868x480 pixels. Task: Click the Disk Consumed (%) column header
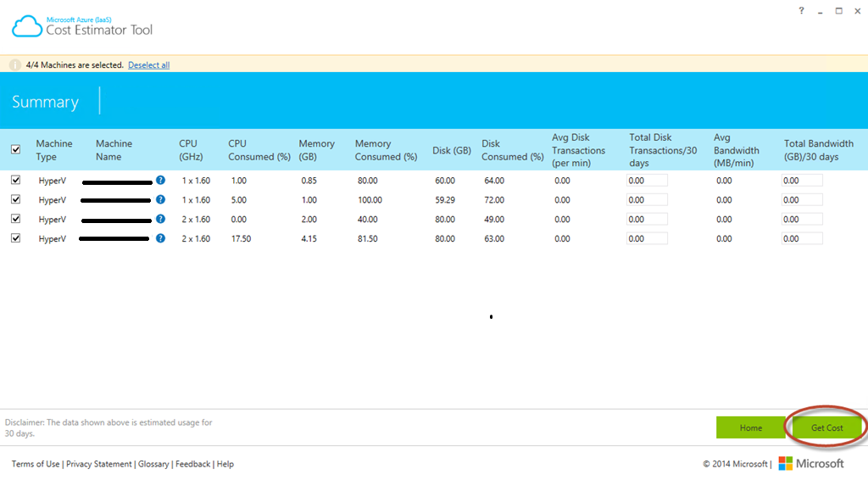(x=512, y=150)
